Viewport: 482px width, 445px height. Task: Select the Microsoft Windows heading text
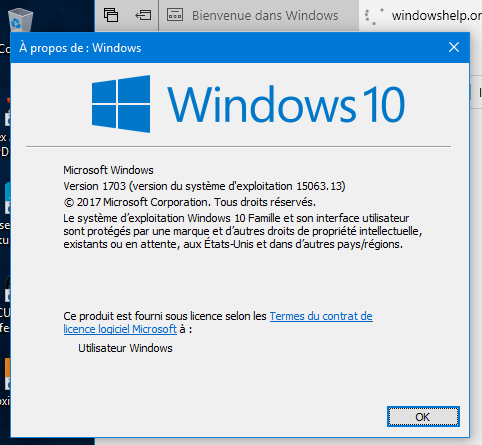108,170
